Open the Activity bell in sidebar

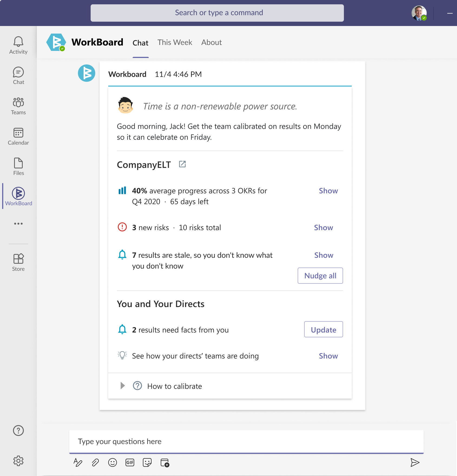click(x=18, y=45)
